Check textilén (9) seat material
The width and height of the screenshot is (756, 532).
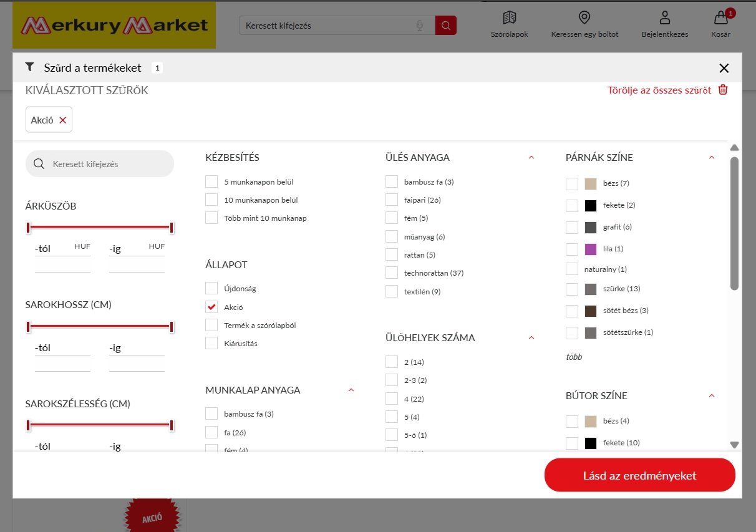[392, 291]
